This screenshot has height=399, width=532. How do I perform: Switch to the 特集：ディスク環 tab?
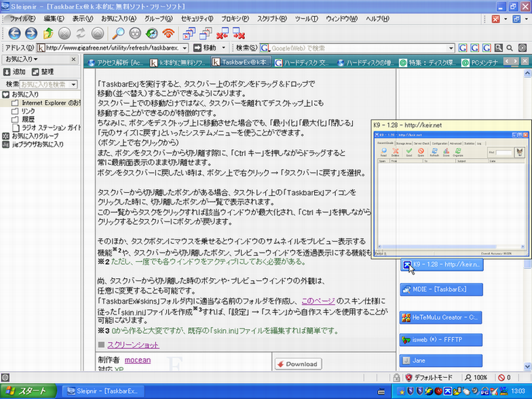(427, 62)
